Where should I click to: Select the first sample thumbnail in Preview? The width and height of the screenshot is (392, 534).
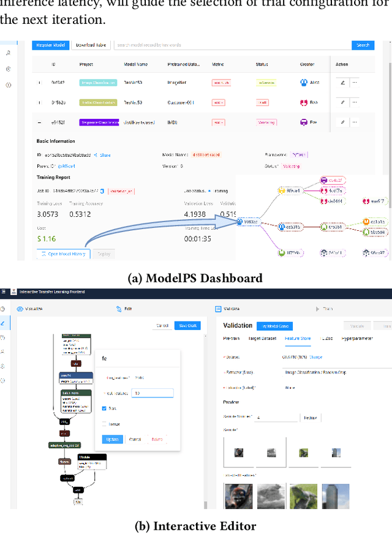(238, 453)
